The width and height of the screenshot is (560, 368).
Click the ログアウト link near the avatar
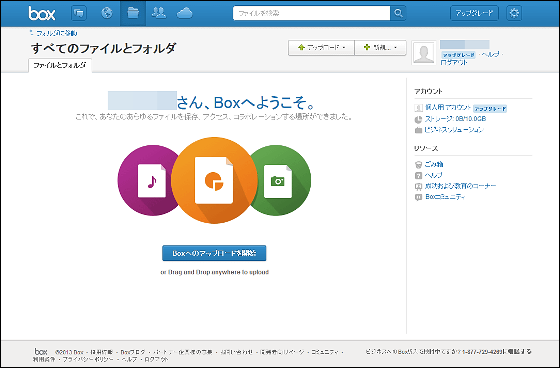(x=454, y=63)
